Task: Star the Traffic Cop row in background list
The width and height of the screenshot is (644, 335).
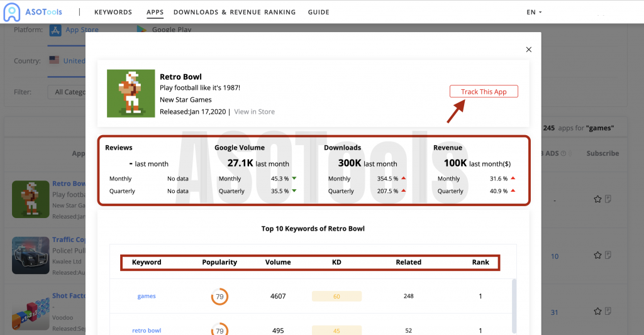Action: point(597,255)
